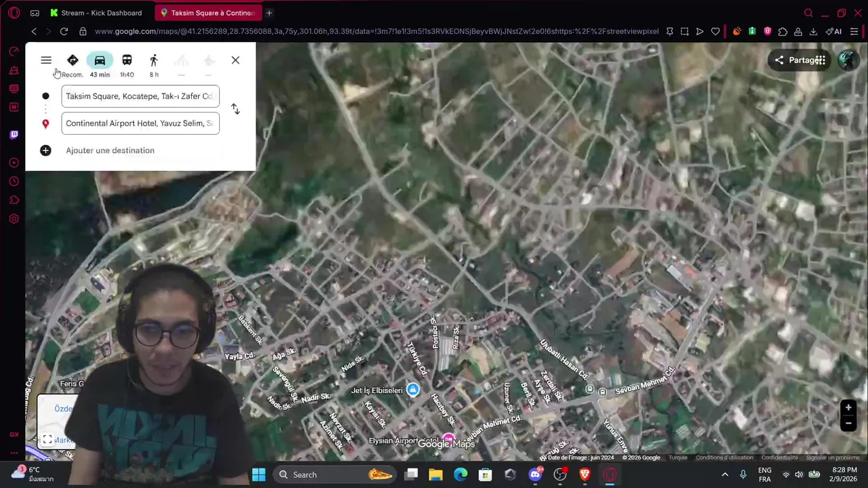This screenshot has width=868, height=488.
Task: Open the sidebar player icon
Action: [14, 163]
